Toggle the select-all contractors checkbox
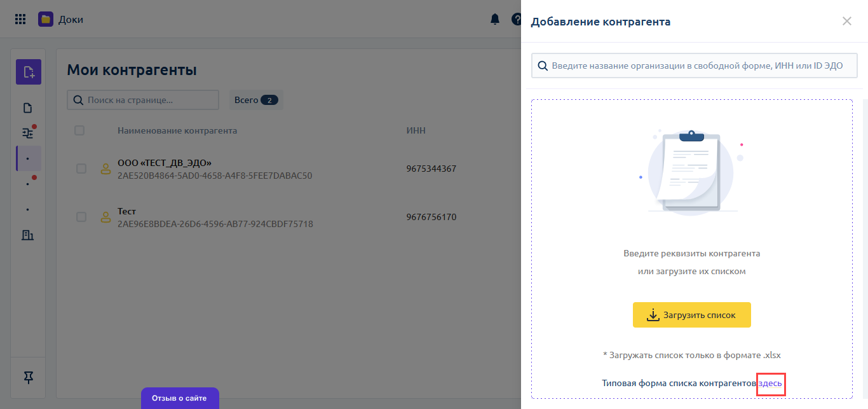The height and width of the screenshot is (409, 868). pos(79,130)
